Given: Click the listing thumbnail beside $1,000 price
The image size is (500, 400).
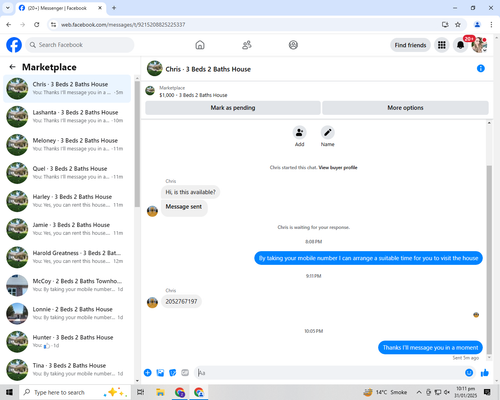Looking at the screenshot, I should coord(150,91).
